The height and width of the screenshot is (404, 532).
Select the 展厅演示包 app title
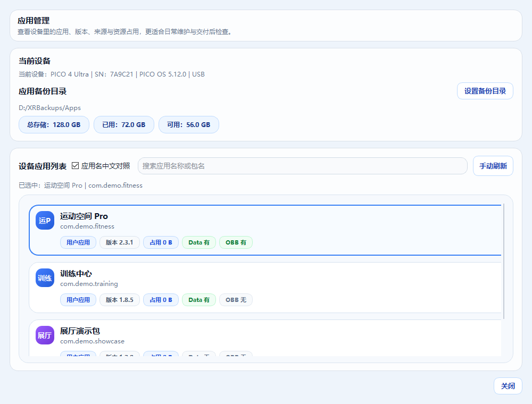point(80,331)
